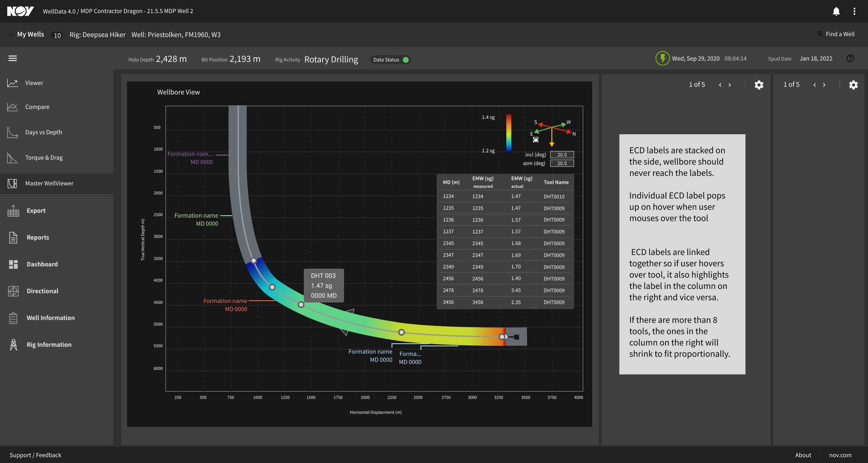Edit the azm (deg) value field

coord(562,163)
